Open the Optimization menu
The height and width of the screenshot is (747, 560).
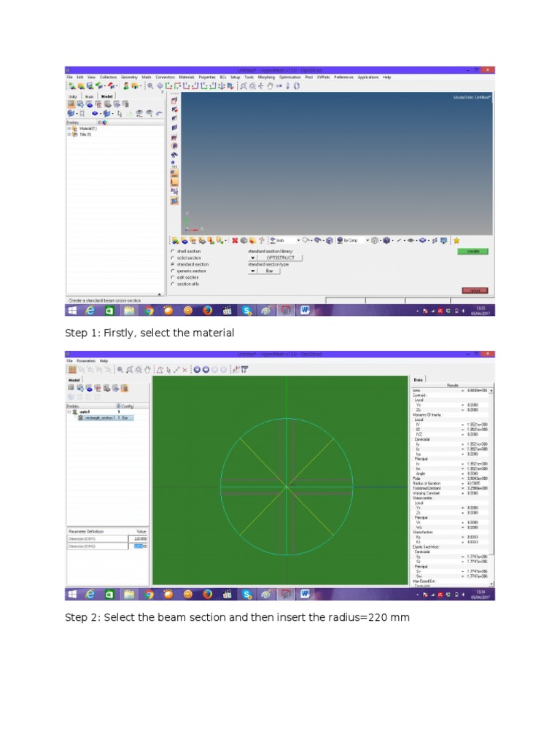(x=289, y=77)
